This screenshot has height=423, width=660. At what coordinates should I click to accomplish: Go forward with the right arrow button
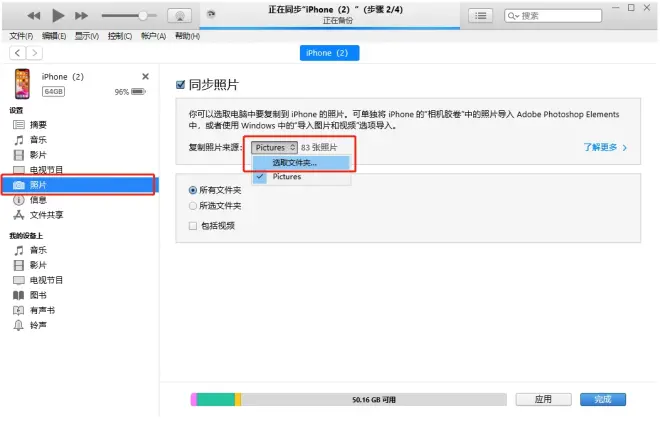[35, 53]
